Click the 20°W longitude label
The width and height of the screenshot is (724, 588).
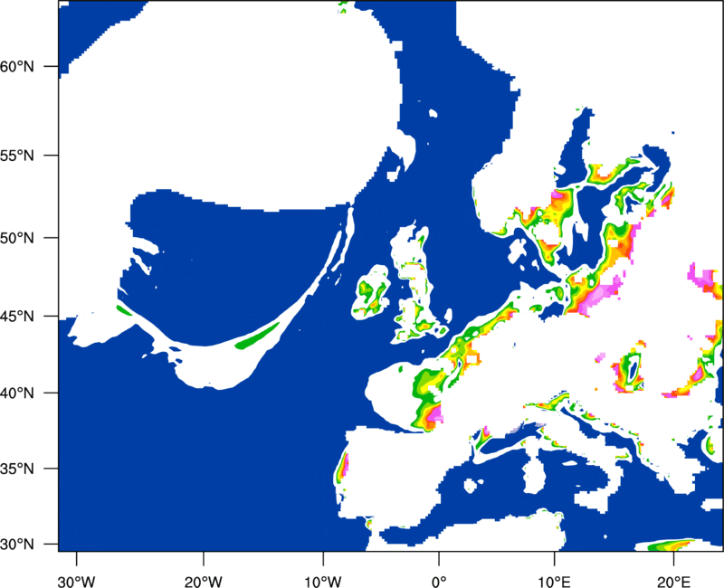pos(204,582)
